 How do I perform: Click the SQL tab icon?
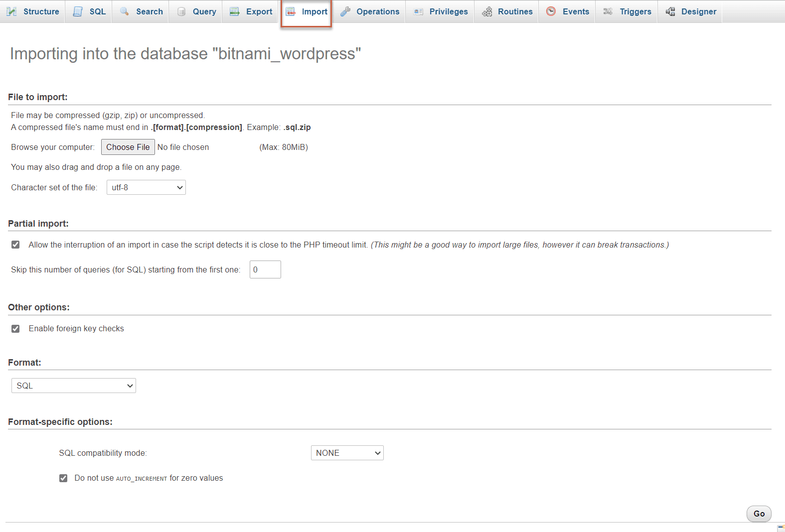[78, 11]
